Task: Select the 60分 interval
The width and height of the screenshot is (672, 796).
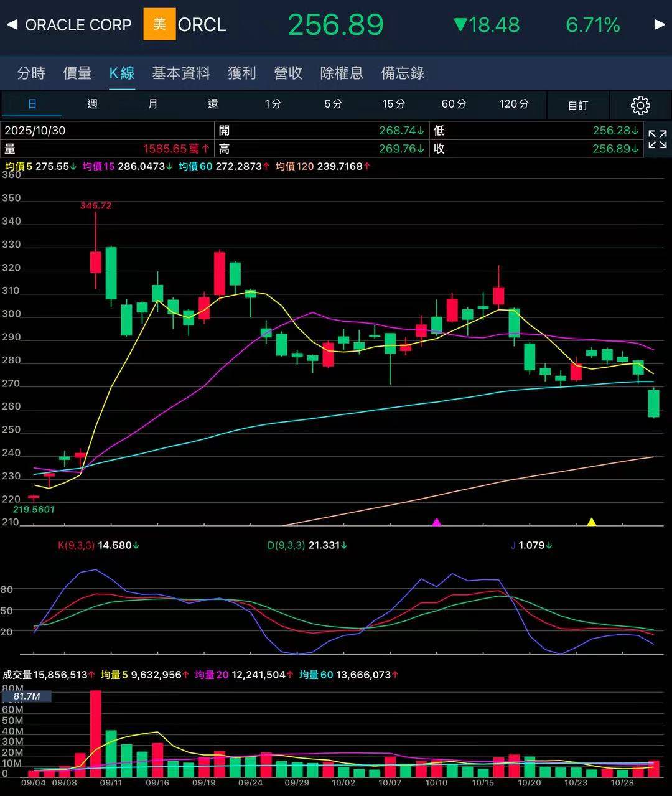Action: click(454, 104)
